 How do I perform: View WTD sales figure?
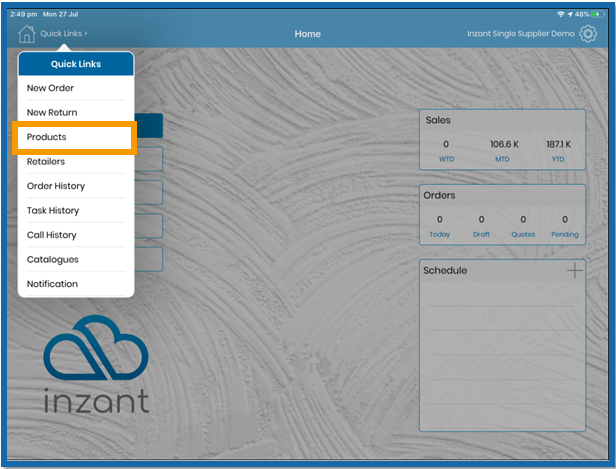446,151
